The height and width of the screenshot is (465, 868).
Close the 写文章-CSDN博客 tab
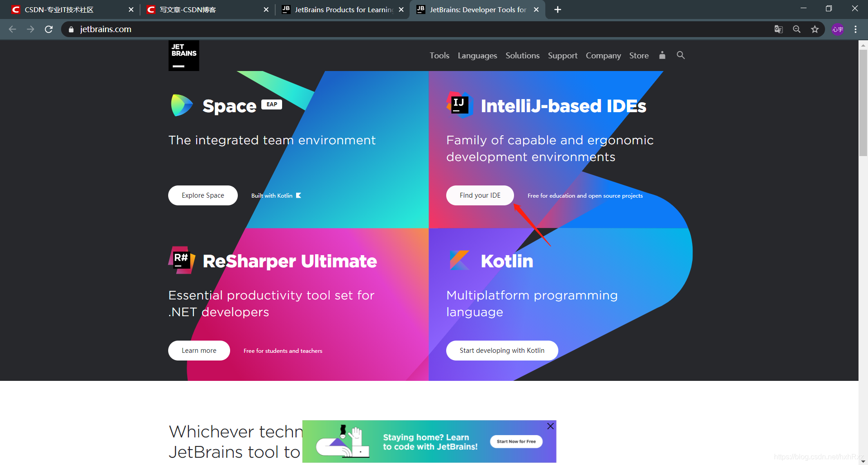266,9
